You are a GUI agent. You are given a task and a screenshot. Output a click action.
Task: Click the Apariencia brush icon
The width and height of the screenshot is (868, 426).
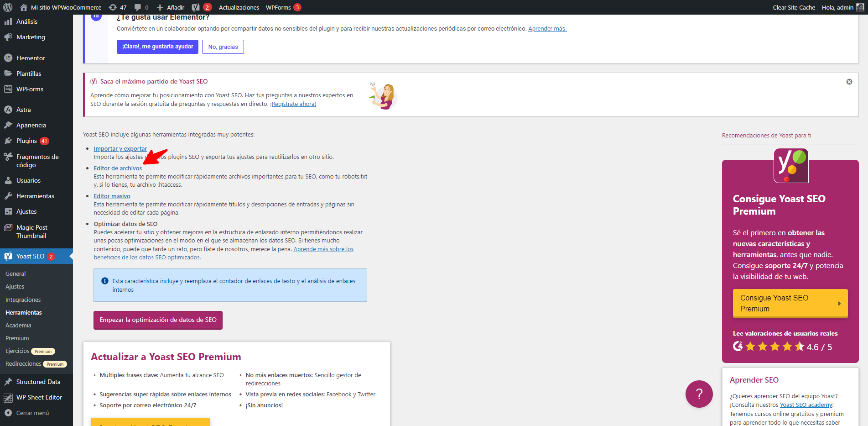click(x=8, y=125)
